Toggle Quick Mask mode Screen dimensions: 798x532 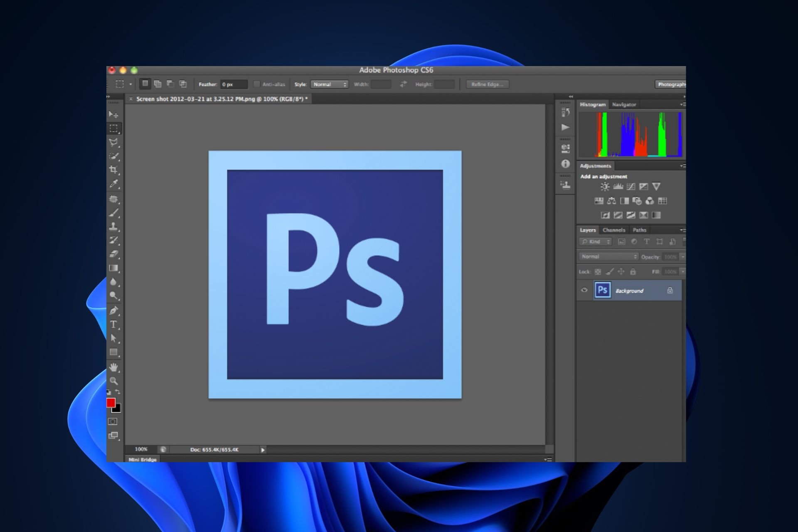pyautogui.click(x=113, y=421)
